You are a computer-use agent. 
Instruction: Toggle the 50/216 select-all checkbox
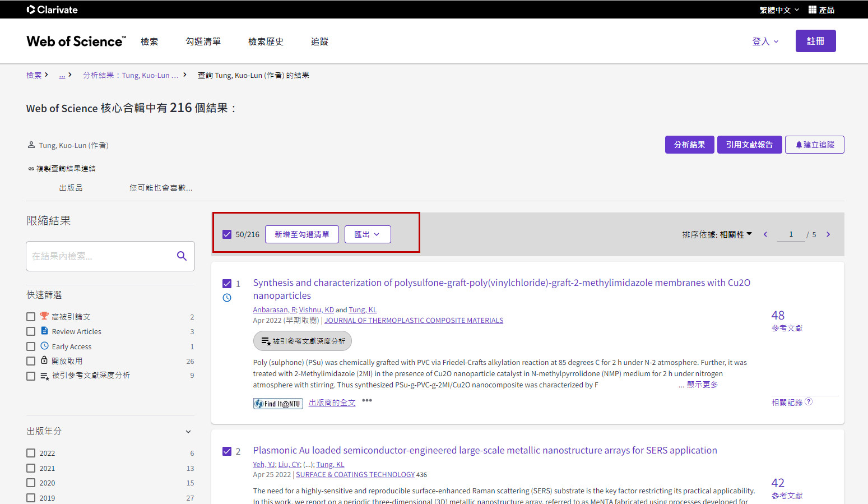click(x=227, y=234)
